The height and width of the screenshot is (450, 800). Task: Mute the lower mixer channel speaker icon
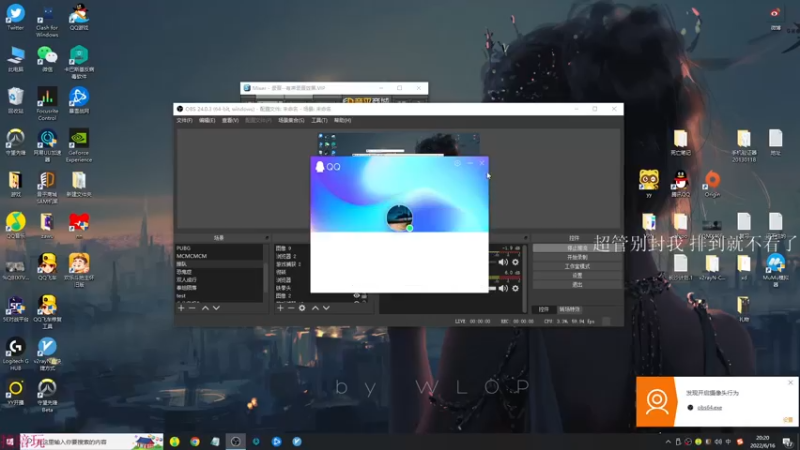click(x=503, y=288)
